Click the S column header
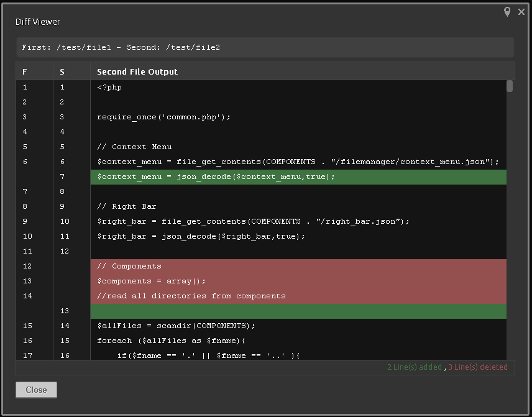 (x=62, y=71)
